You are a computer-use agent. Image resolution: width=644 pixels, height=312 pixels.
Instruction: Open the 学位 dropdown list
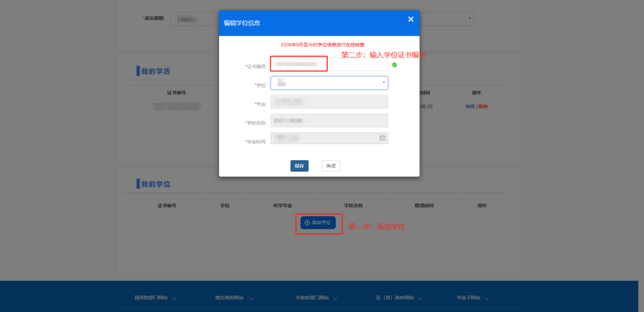[x=329, y=83]
